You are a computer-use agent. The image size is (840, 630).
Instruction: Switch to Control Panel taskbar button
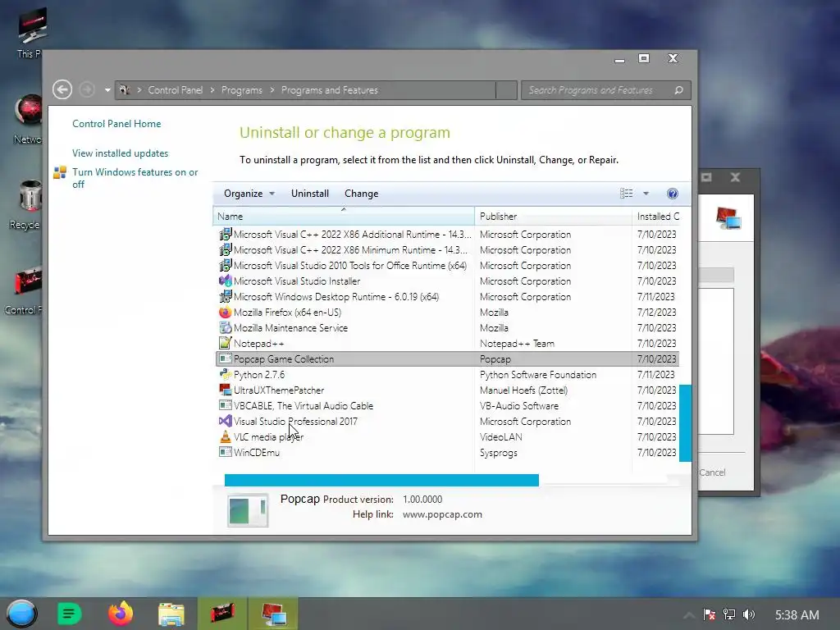(x=222, y=614)
